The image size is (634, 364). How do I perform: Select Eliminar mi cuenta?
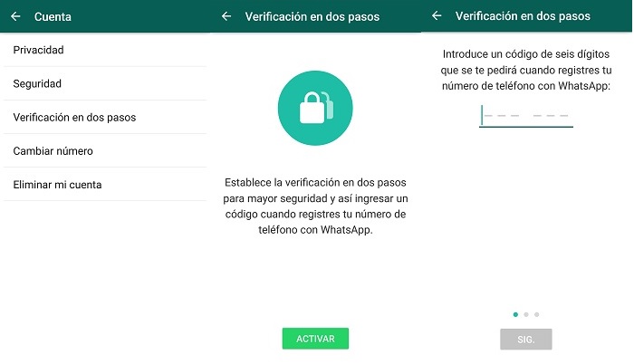(x=105, y=184)
